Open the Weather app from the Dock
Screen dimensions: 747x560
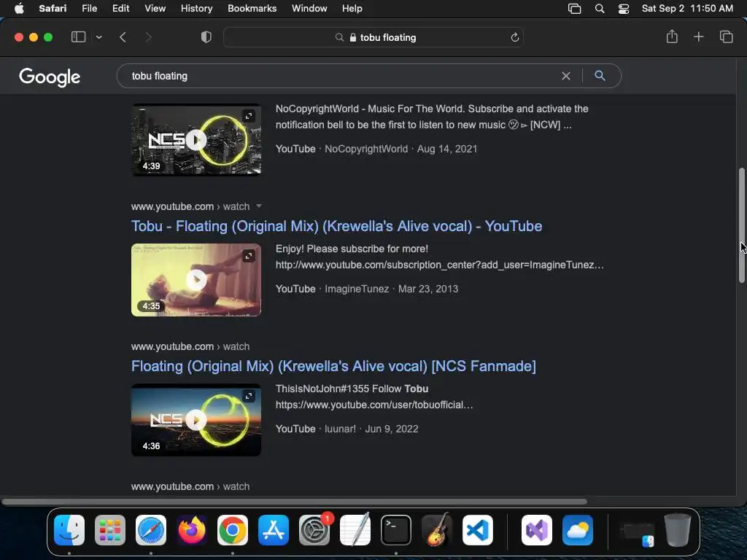(578, 530)
